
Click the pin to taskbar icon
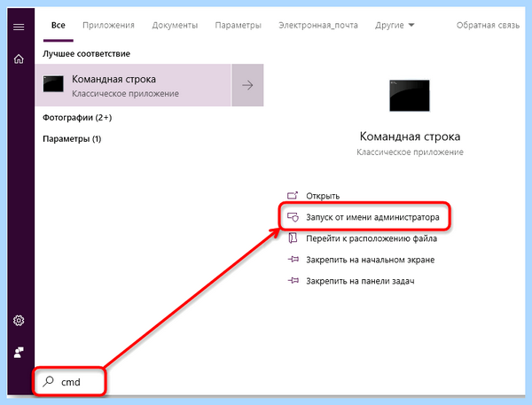(293, 281)
